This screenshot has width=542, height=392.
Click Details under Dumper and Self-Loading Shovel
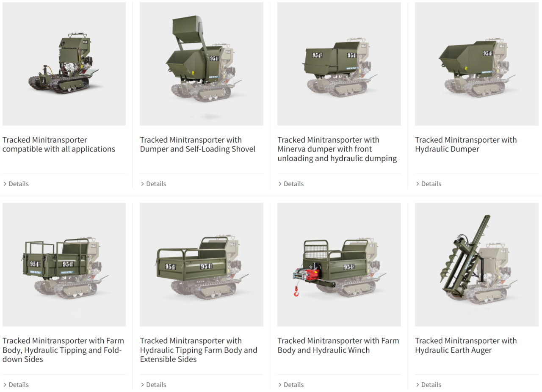tap(153, 184)
